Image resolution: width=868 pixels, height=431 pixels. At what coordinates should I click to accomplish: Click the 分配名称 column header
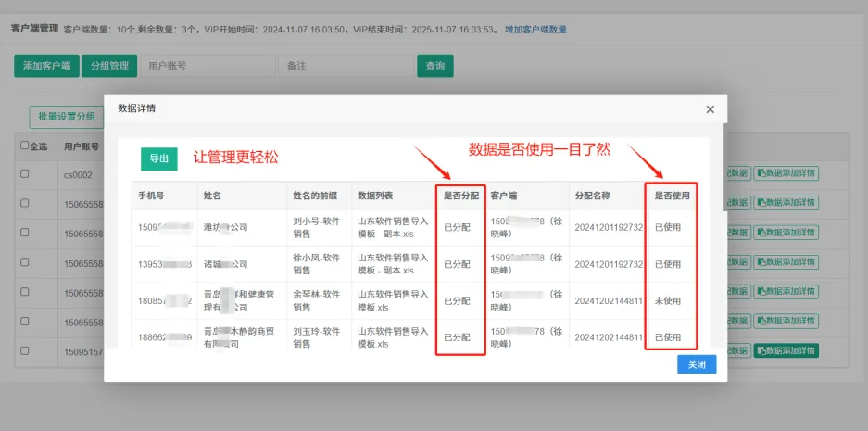[592, 196]
